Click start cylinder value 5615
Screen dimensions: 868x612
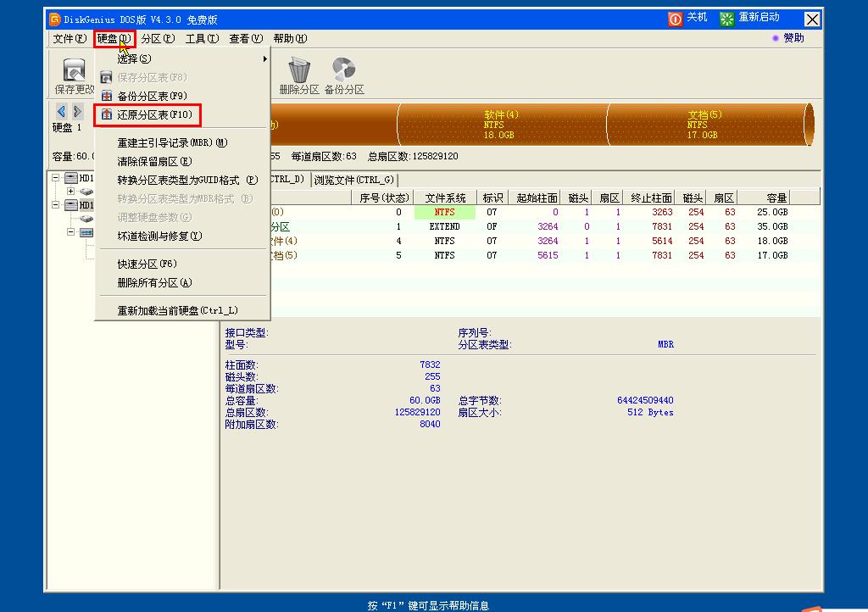click(x=548, y=255)
